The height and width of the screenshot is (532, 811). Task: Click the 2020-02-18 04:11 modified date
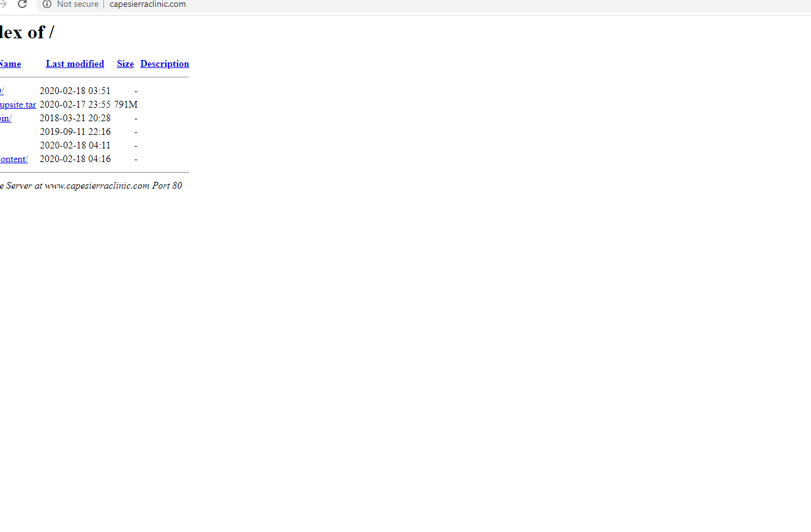coord(75,145)
